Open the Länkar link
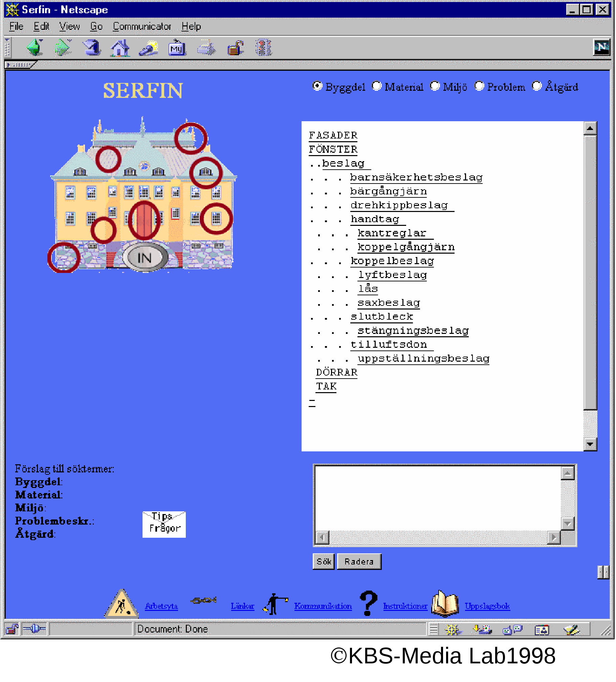Screen dimensions: 616x682 242,606
